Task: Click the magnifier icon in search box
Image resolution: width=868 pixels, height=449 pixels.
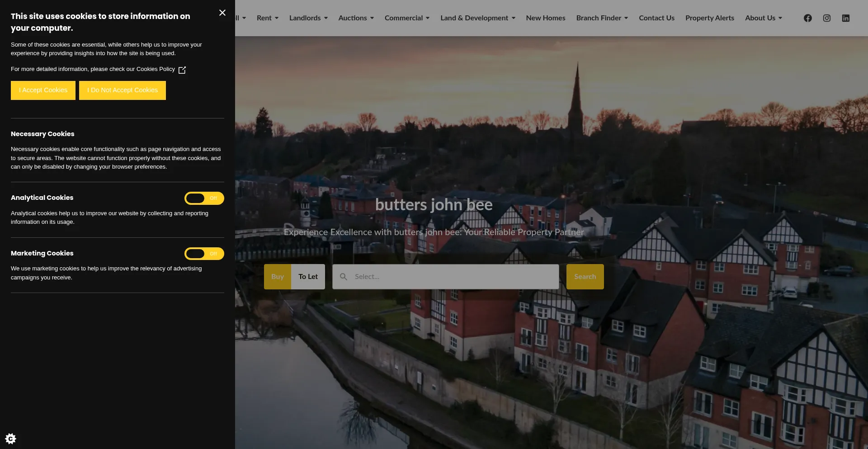Action: pyautogui.click(x=344, y=277)
